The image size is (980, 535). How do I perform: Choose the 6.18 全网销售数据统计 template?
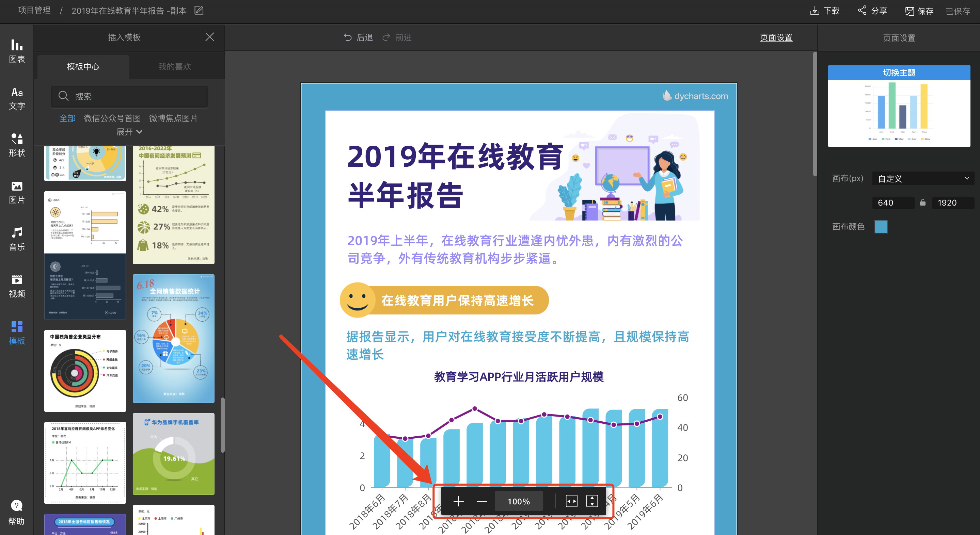pos(173,338)
